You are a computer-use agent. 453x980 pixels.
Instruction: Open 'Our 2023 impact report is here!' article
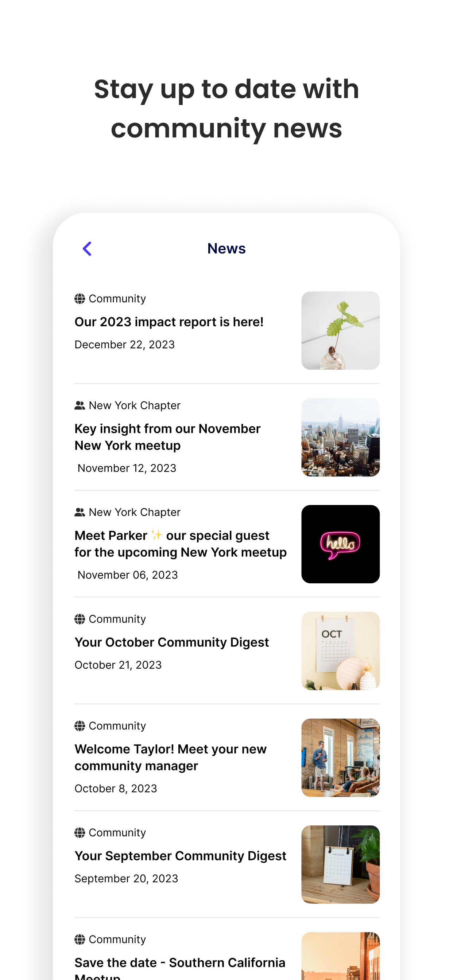169,322
